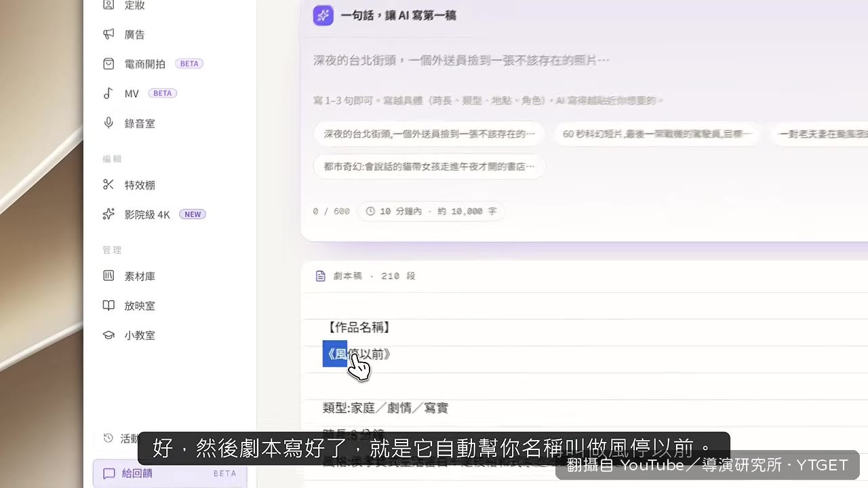Select the 深夜的台北街頭 suggestion chip
This screenshot has width=868, height=488.
pos(429,134)
